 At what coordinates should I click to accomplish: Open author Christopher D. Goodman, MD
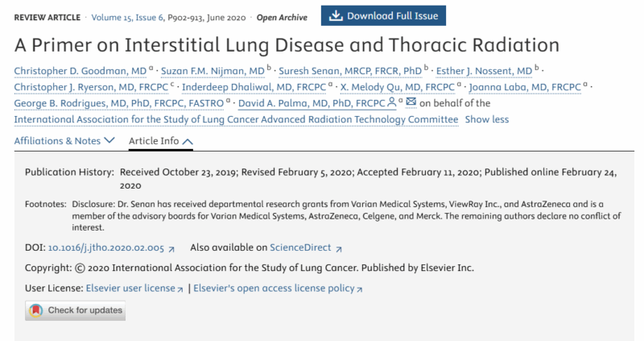tap(80, 71)
